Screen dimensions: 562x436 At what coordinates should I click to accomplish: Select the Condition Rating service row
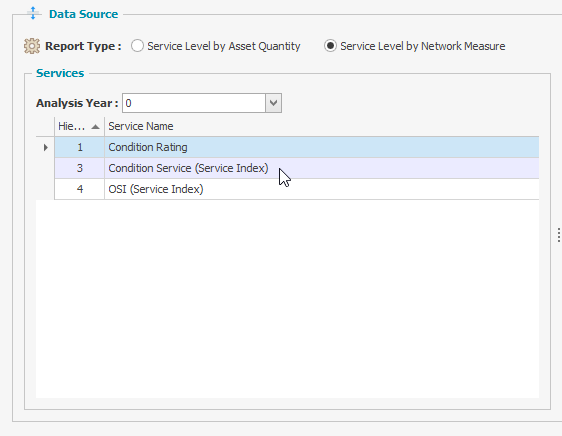point(296,147)
